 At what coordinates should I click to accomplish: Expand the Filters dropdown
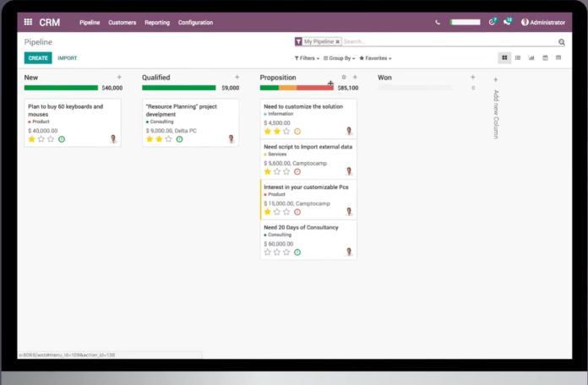point(306,58)
